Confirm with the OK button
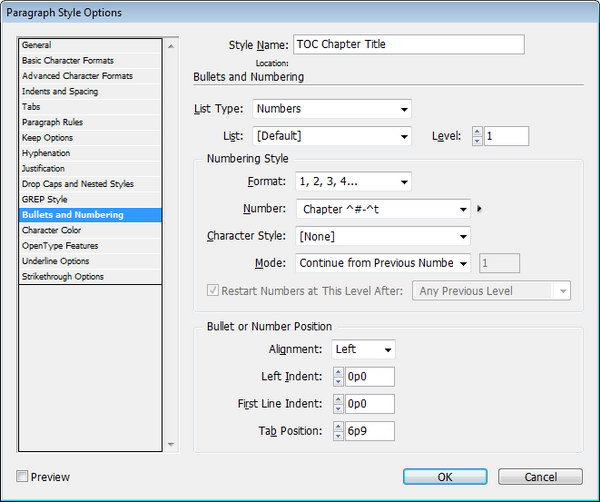 click(x=445, y=477)
